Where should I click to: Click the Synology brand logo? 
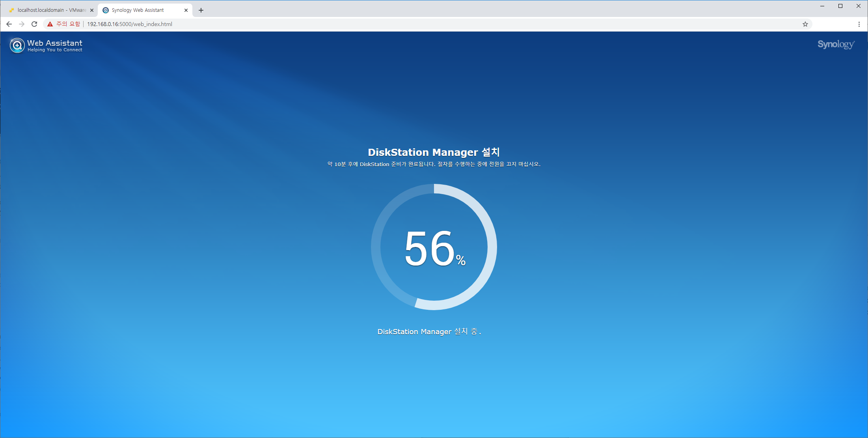point(835,45)
